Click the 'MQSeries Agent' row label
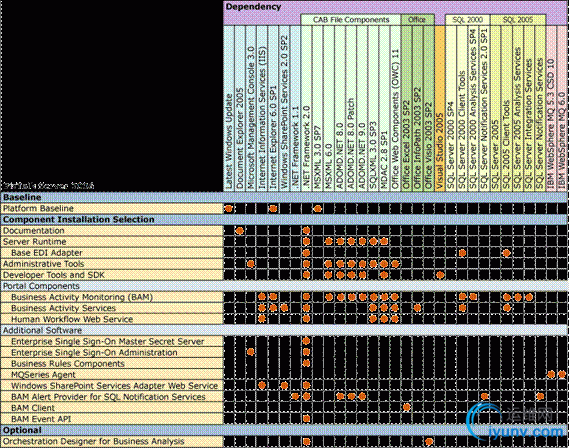 tap(43, 374)
